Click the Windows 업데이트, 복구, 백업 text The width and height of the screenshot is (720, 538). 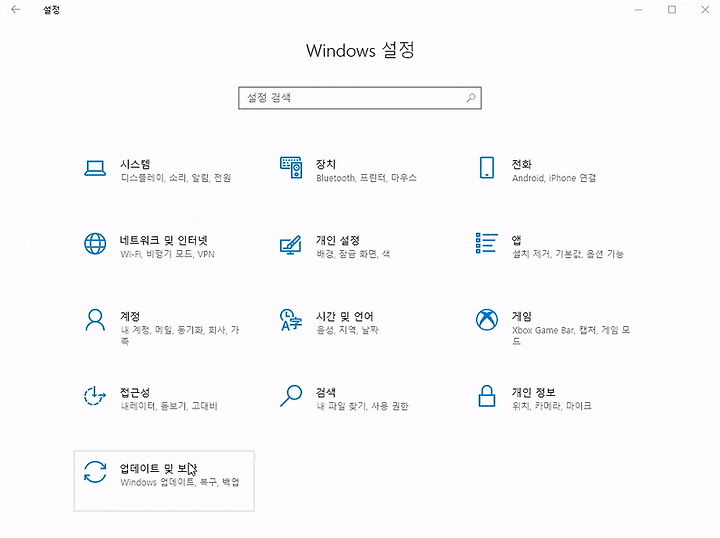(180, 482)
